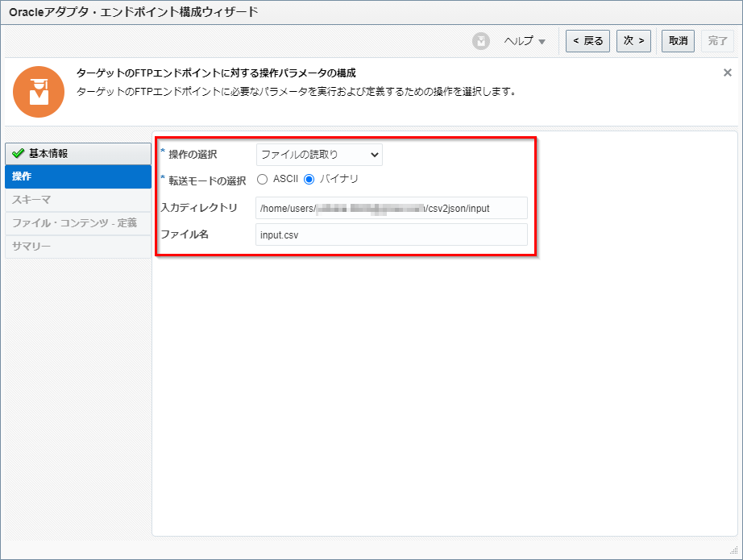Choose the バイナリ transfer mode radio button
This screenshot has height=560, width=743.
(x=309, y=179)
